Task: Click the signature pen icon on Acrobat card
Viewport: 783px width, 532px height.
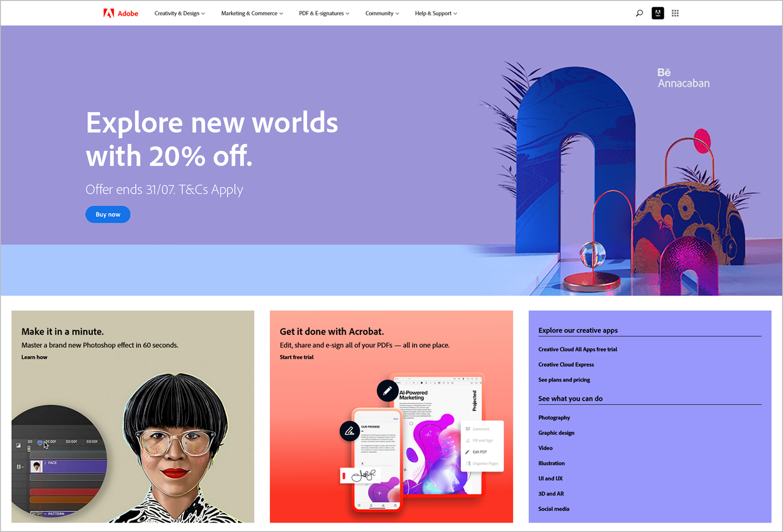Action: 350,431
